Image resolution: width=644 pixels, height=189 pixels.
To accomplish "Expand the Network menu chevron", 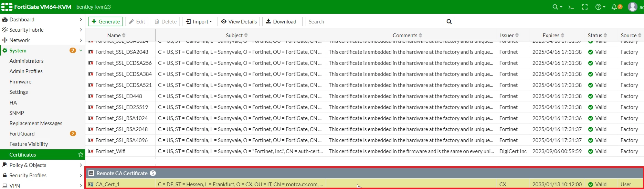I will click(x=81, y=40).
